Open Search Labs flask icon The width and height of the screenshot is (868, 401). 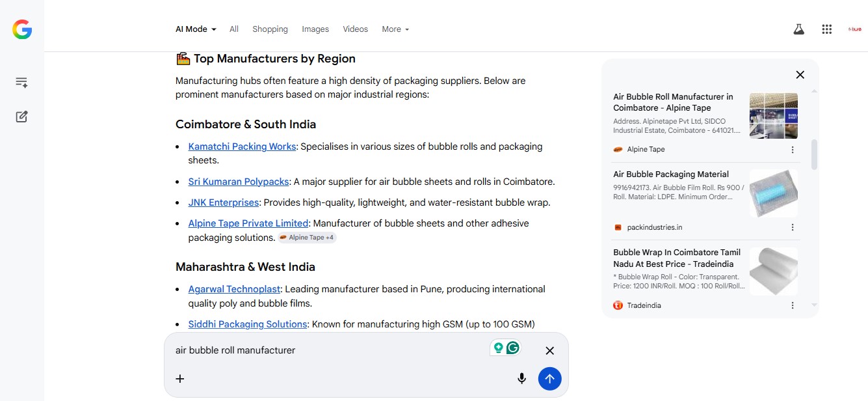798,29
